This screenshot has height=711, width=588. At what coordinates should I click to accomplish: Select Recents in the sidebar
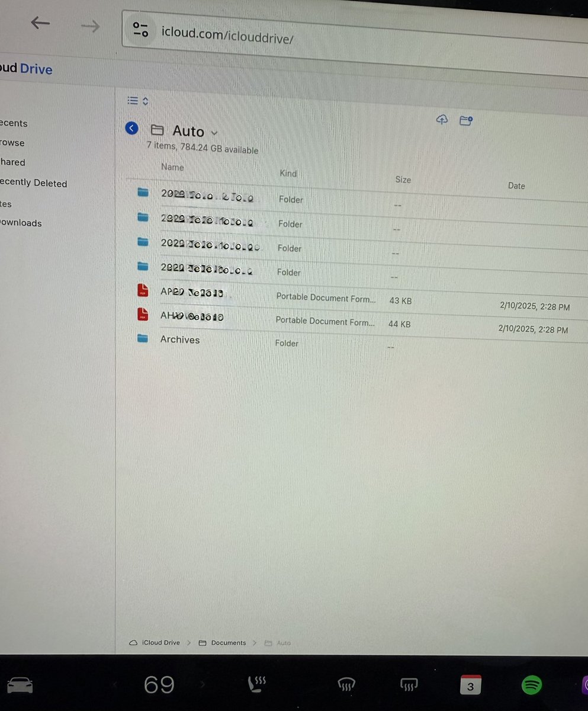pyautogui.click(x=13, y=123)
